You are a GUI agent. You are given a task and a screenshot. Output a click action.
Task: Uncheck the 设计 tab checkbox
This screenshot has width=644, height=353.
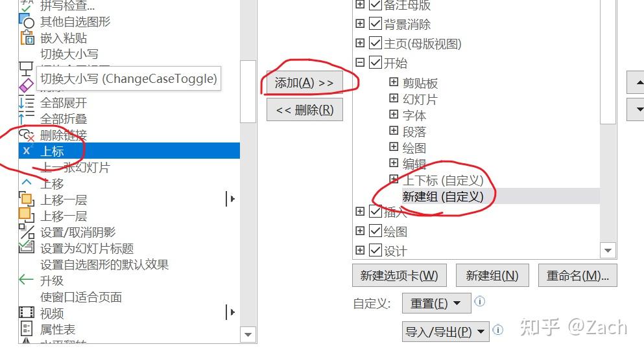pos(376,250)
